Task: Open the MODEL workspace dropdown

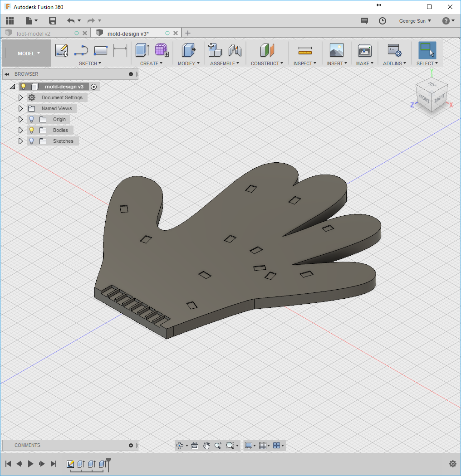Action: point(29,53)
